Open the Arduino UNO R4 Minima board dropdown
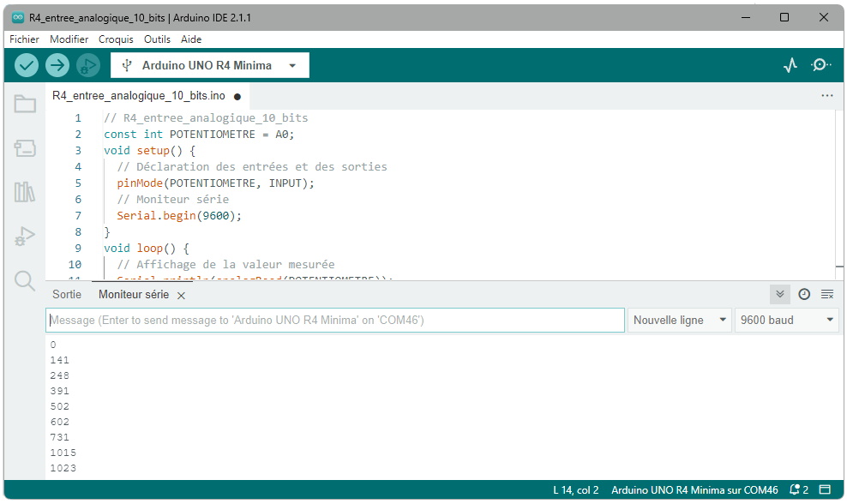 point(210,65)
